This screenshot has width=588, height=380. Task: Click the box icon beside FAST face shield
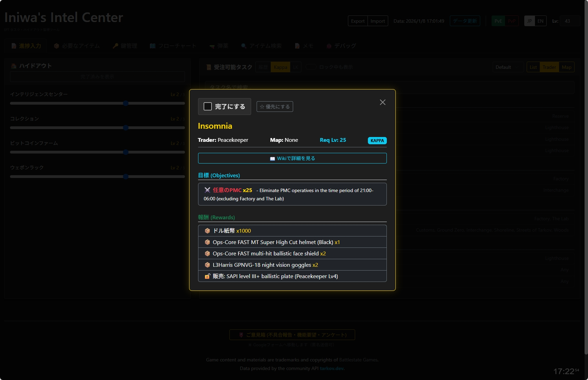point(207,254)
